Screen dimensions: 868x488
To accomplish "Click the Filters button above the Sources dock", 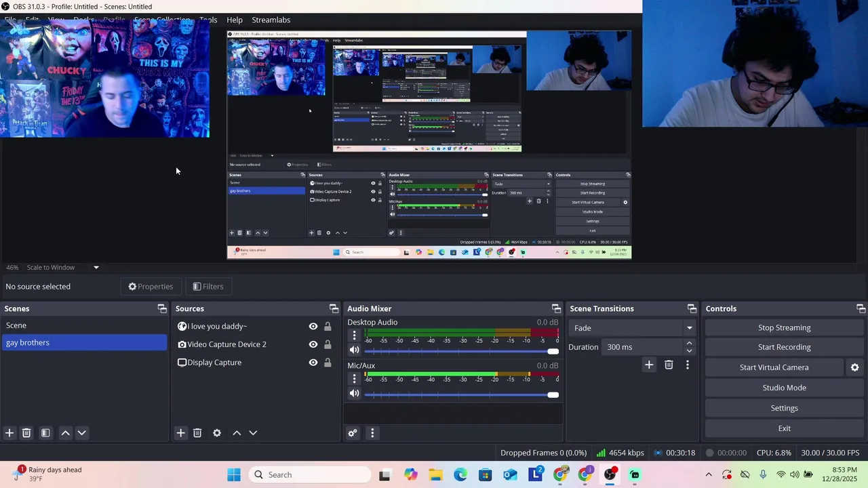I will pos(208,286).
